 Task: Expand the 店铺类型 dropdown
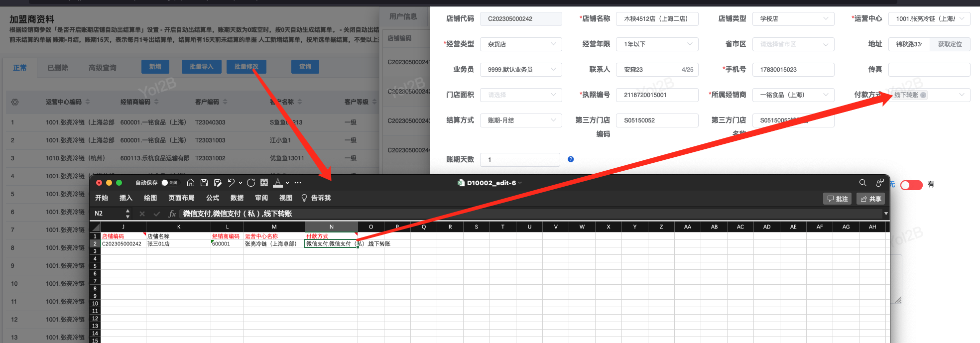793,19
